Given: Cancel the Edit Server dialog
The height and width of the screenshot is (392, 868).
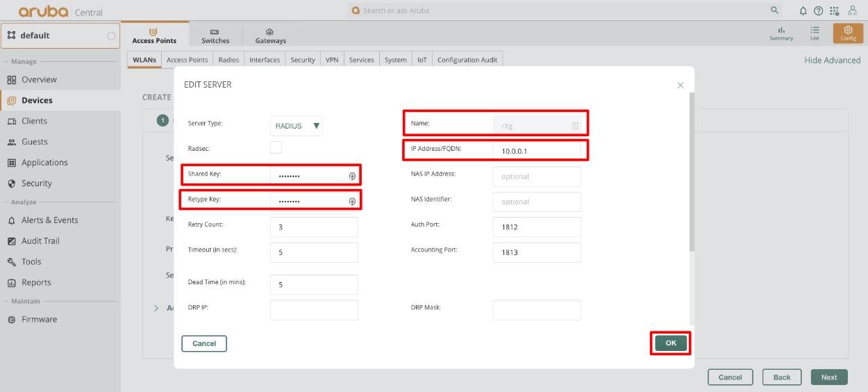Looking at the screenshot, I should [x=204, y=343].
